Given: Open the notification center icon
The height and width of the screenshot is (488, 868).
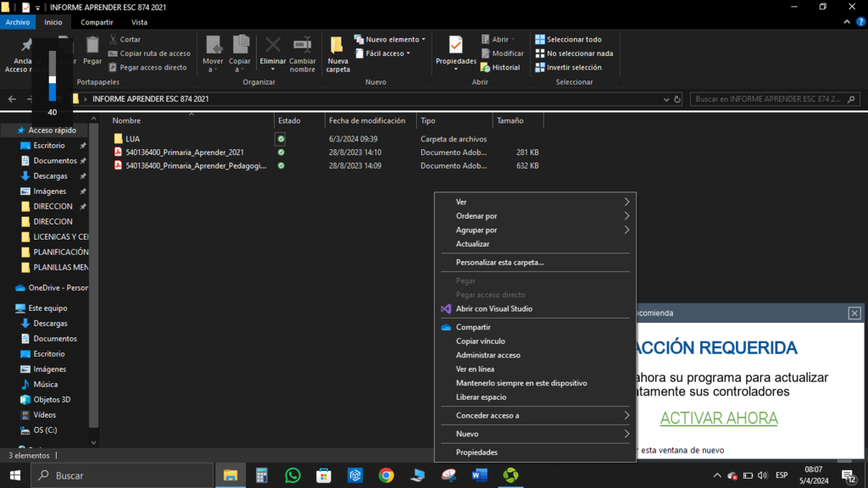Looking at the screenshot, I should (x=849, y=475).
